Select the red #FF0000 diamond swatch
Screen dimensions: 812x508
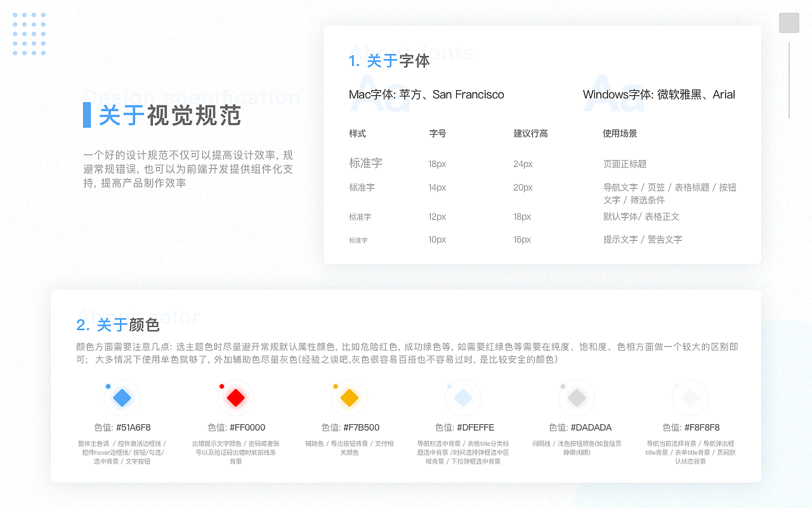(x=235, y=397)
